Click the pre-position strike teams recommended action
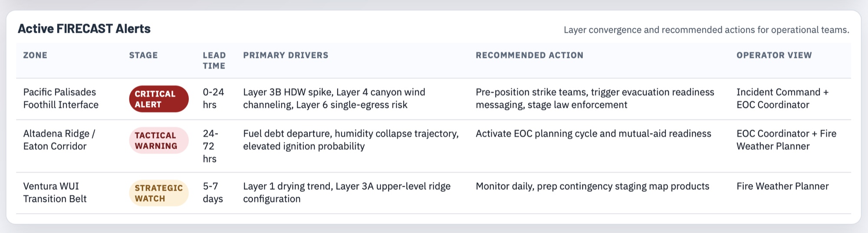The height and width of the screenshot is (233, 868). (x=595, y=98)
